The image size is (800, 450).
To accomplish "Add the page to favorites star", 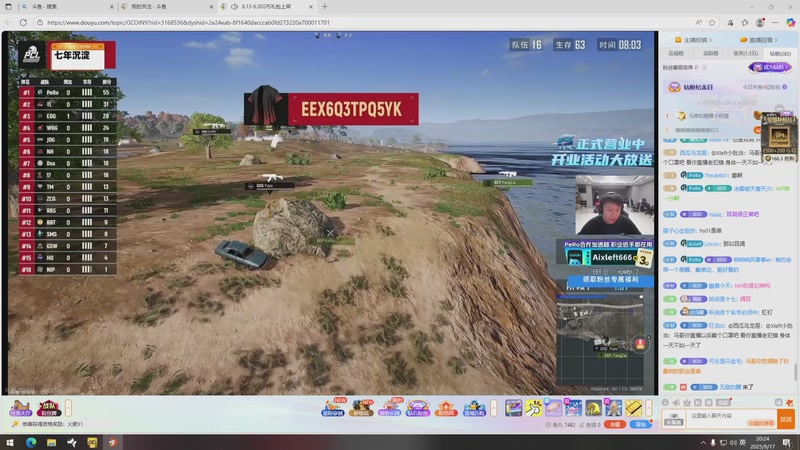I will 712,22.
